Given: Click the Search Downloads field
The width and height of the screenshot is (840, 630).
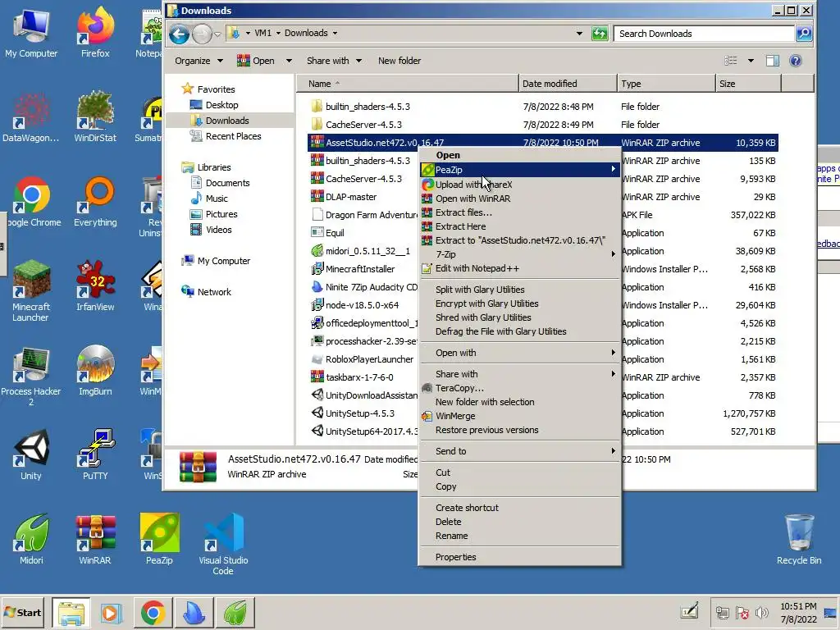Looking at the screenshot, I should [x=704, y=34].
